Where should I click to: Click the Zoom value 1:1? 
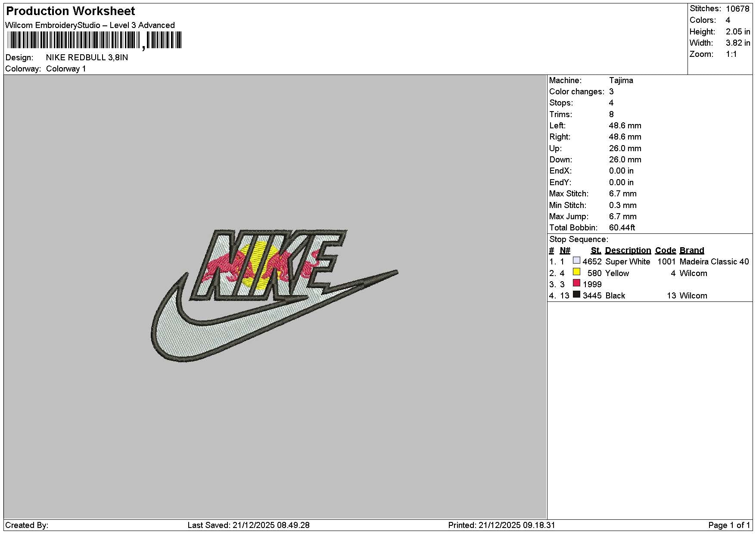click(x=731, y=54)
